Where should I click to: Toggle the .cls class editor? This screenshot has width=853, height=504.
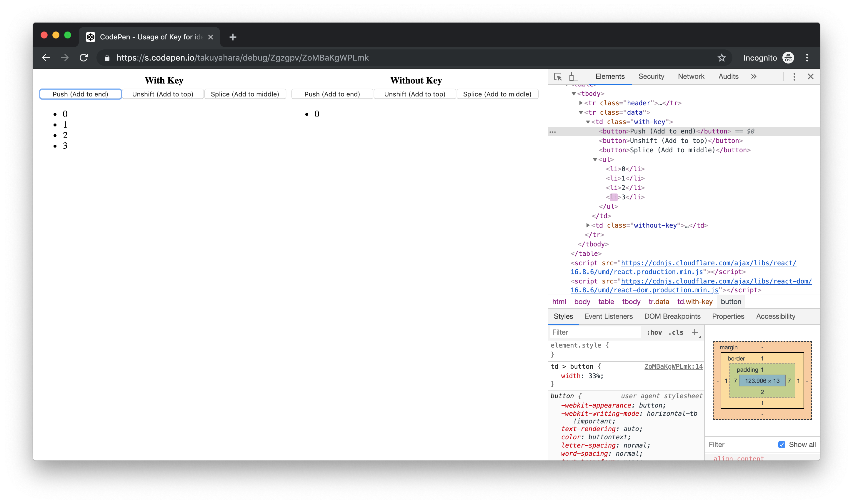[675, 332]
